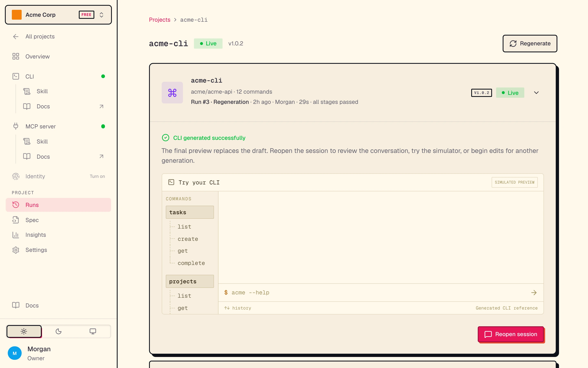Viewport: 588px width, 368px height.
Task: Open Skill under MCP server section
Action: [x=42, y=141]
